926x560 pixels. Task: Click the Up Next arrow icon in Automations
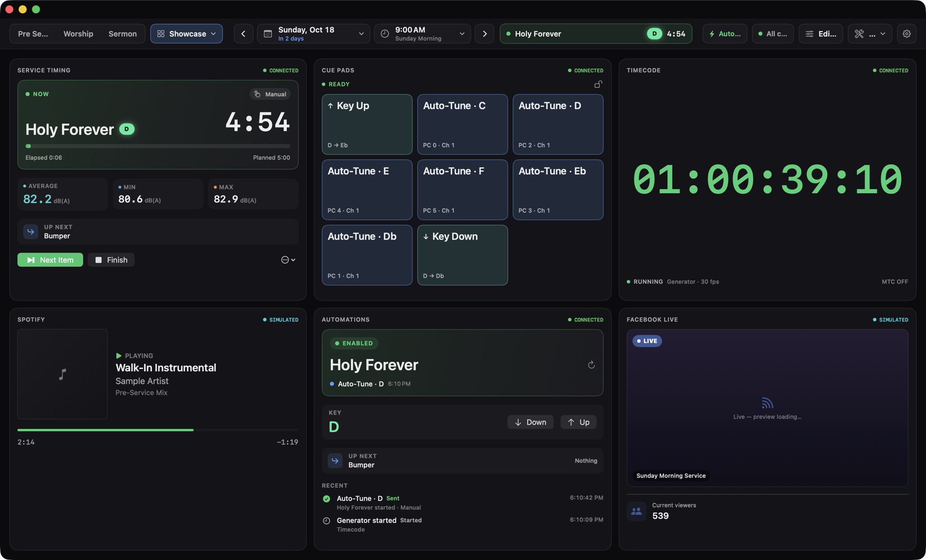[335, 460]
